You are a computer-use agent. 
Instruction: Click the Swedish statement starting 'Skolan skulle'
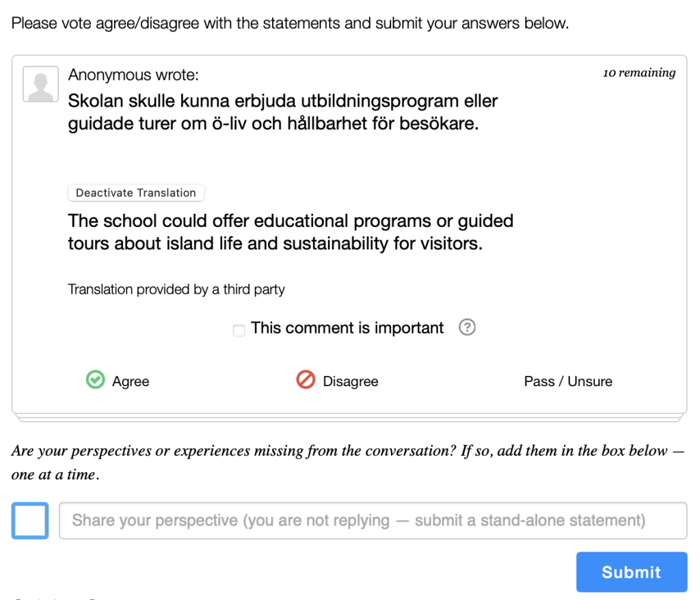click(x=282, y=112)
